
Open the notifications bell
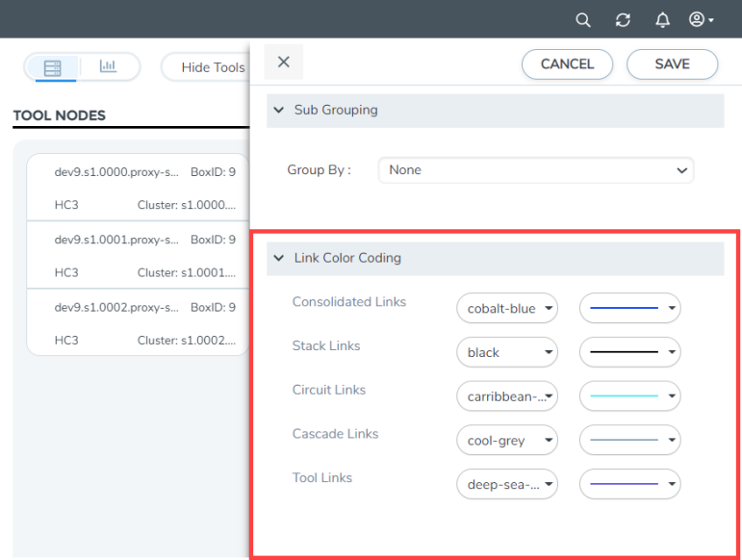coord(662,20)
